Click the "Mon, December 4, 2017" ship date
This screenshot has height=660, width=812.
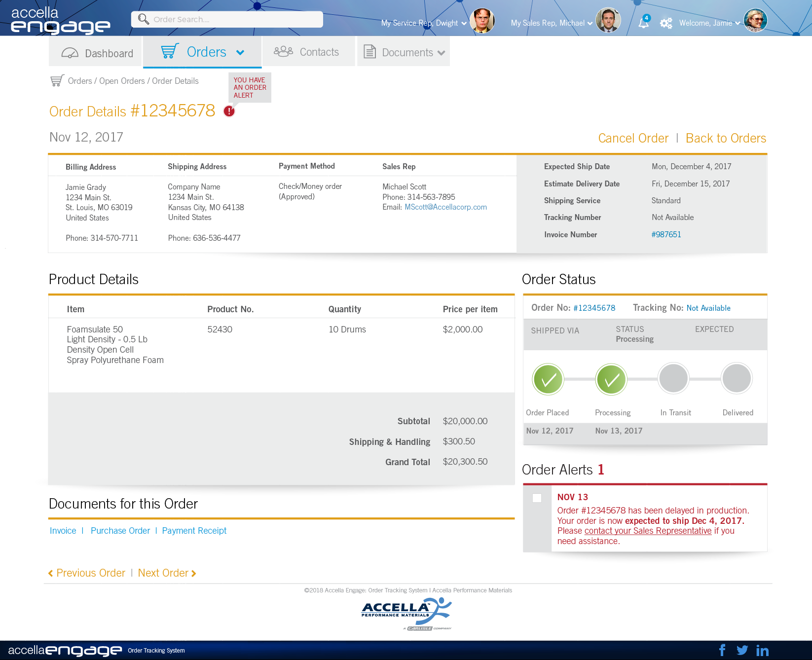(x=692, y=167)
